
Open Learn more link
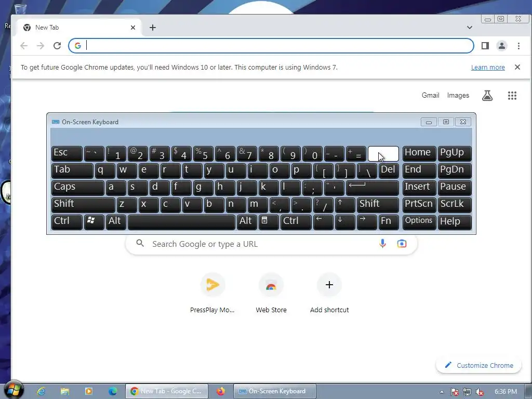click(488, 67)
